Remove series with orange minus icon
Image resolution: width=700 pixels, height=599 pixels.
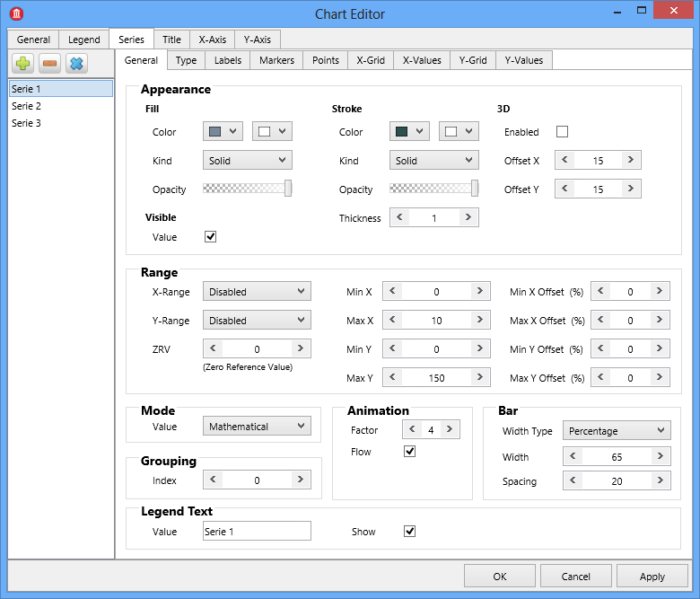click(x=49, y=64)
